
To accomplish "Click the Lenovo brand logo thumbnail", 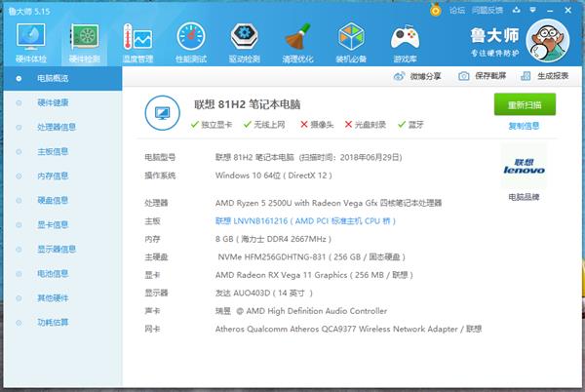I will [x=524, y=166].
